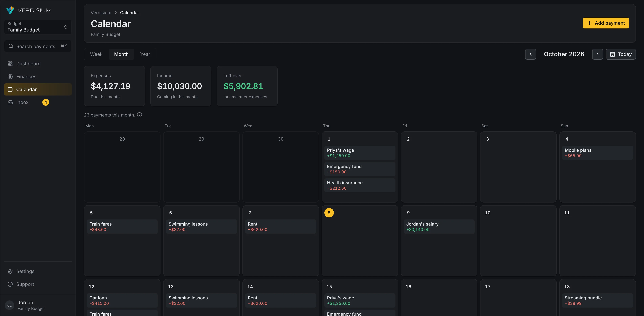The height and width of the screenshot is (316, 644).
Task: Open Swimming lessons payment on October 13
Action: 201,300
